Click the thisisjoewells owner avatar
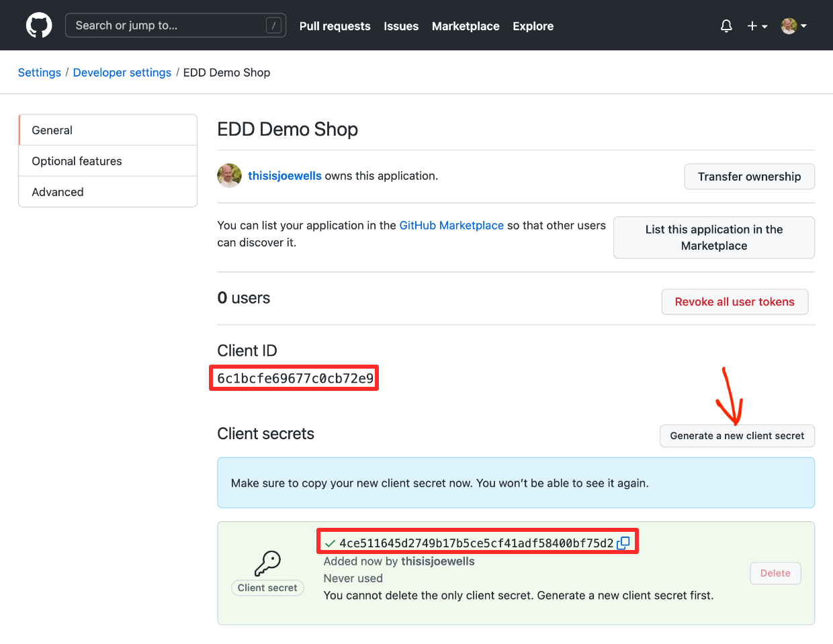The height and width of the screenshot is (644, 833). click(x=229, y=176)
